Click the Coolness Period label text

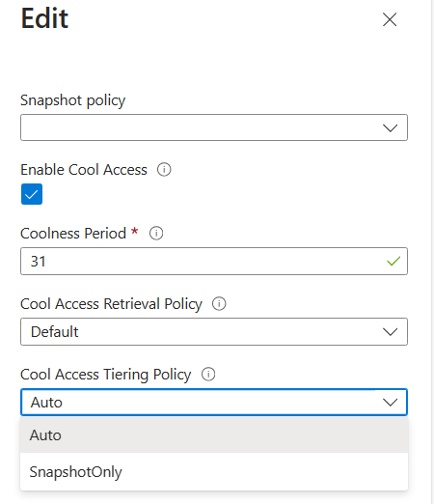coord(73,233)
